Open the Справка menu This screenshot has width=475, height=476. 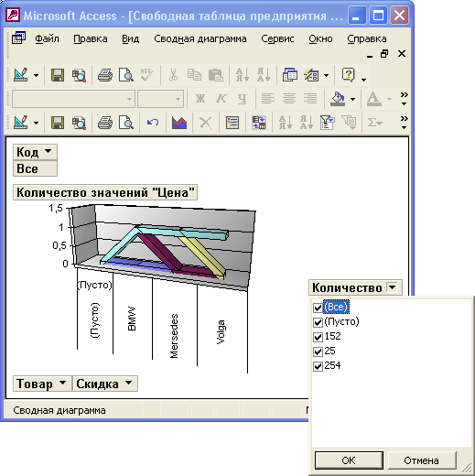pos(367,38)
